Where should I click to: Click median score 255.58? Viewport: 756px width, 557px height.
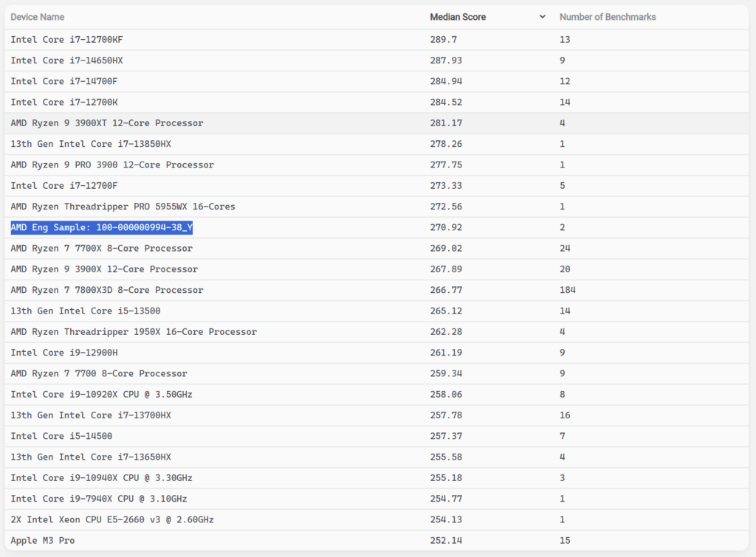(446, 457)
